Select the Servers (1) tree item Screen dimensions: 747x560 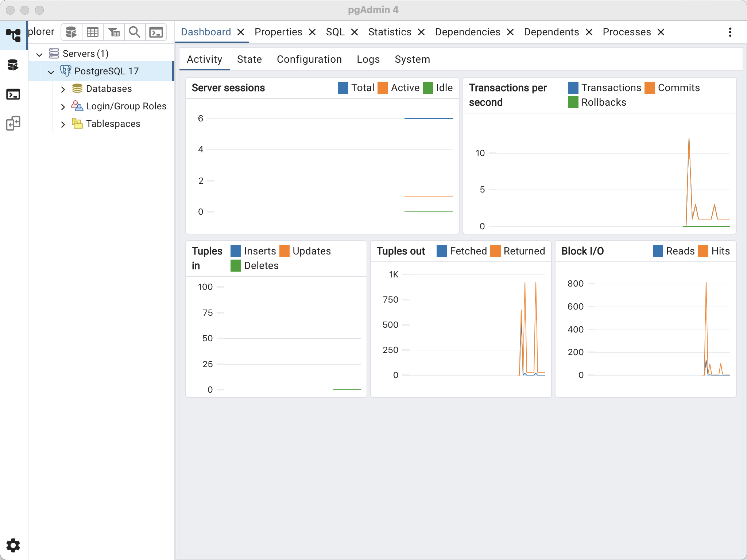[x=85, y=54]
